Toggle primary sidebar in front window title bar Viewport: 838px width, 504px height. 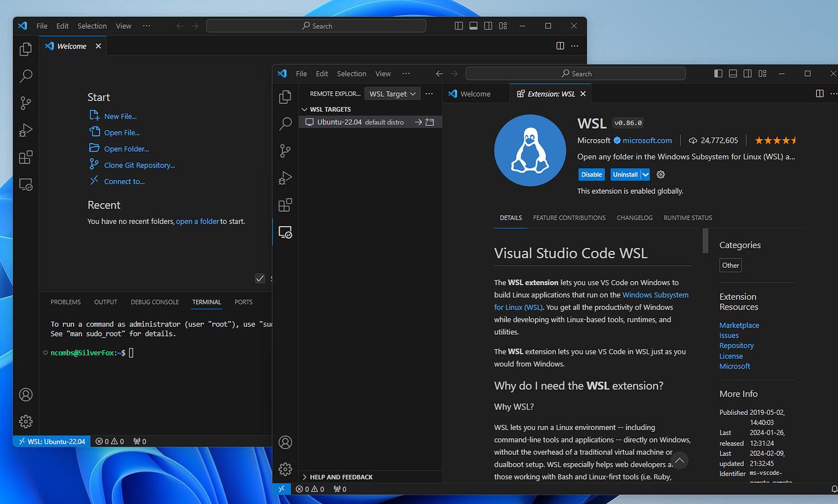coord(718,74)
